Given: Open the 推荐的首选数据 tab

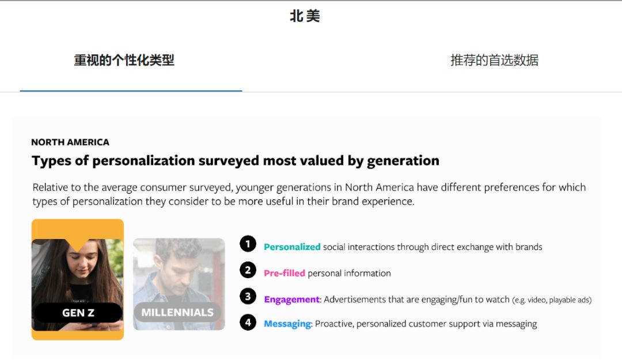Looking at the screenshot, I should 494,60.
